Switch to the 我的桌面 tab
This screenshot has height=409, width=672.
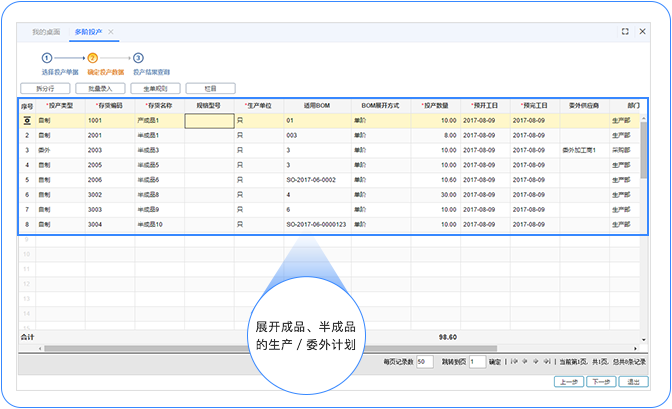(x=46, y=33)
